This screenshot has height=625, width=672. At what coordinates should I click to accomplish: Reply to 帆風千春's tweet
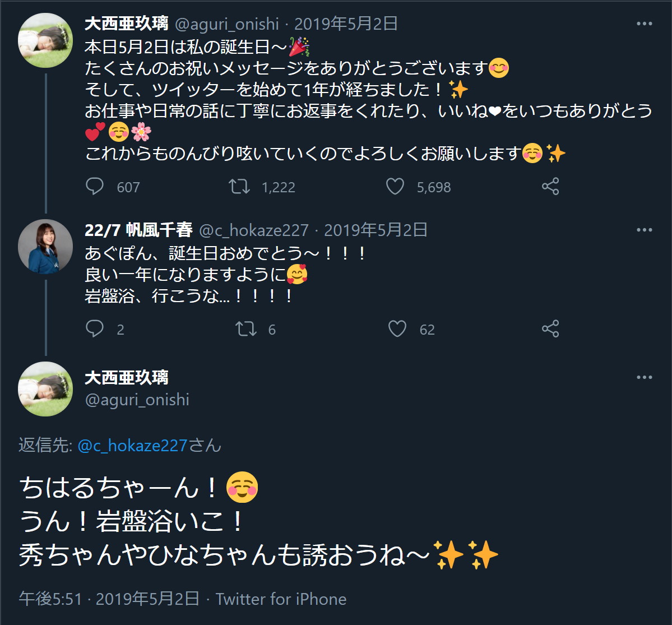(x=95, y=329)
